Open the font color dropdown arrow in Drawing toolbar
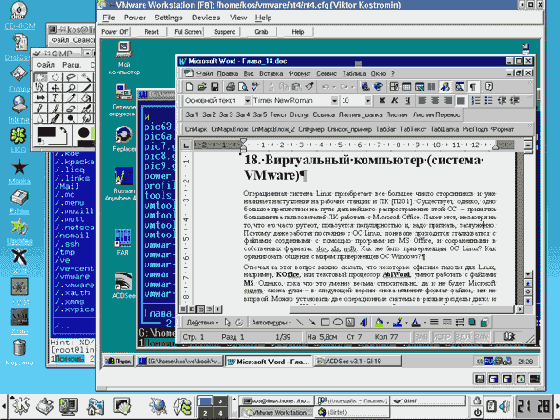The width and height of the screenshot is (560, 420). coord(425,323)
